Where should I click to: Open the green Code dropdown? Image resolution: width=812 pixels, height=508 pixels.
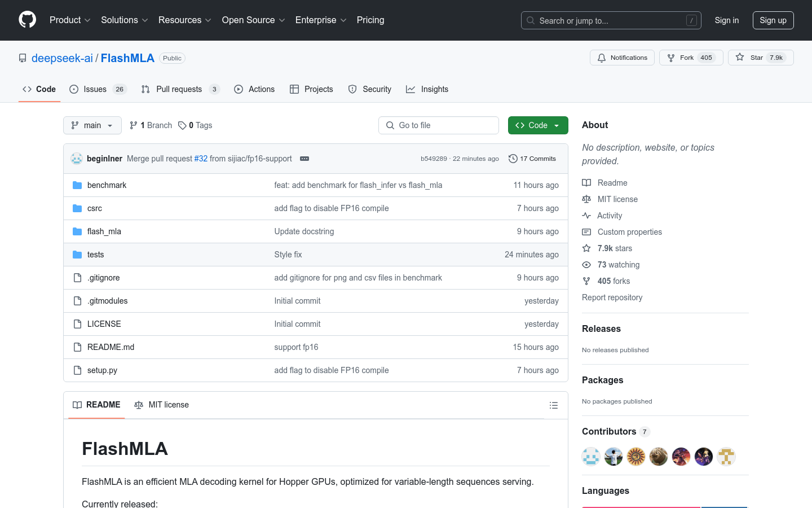538,125
